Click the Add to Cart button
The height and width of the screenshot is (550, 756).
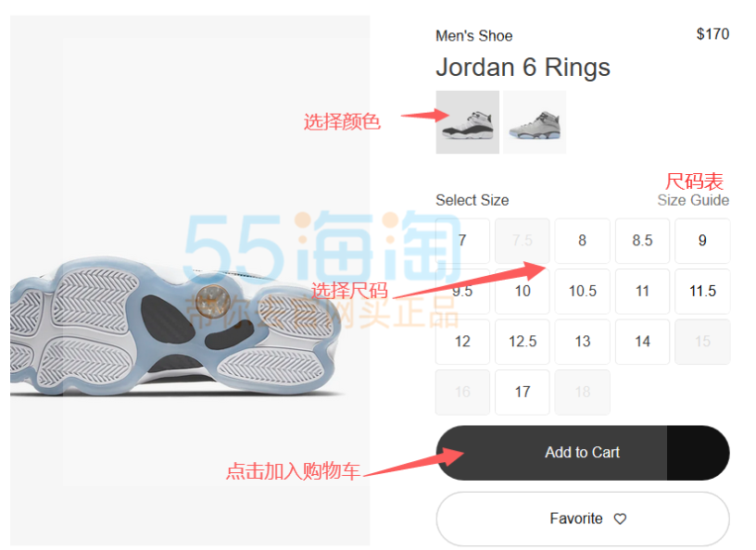(x=583, y=453)
